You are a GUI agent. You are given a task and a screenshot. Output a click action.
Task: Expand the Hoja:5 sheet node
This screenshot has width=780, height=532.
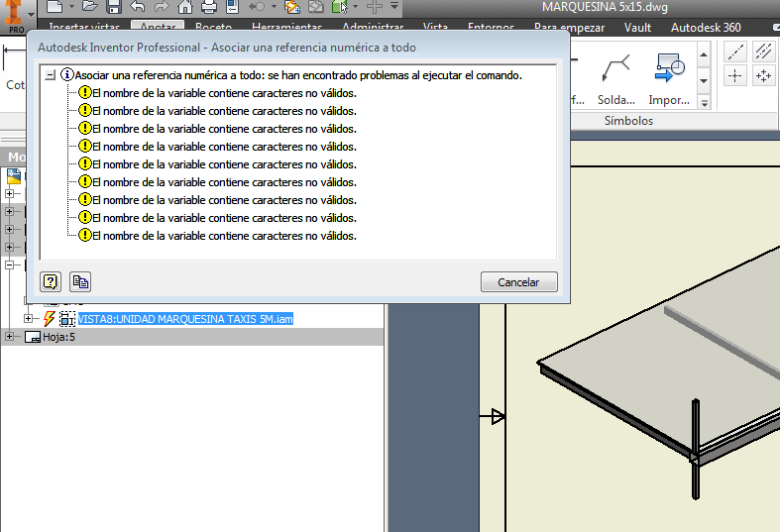tap(9, 337)
